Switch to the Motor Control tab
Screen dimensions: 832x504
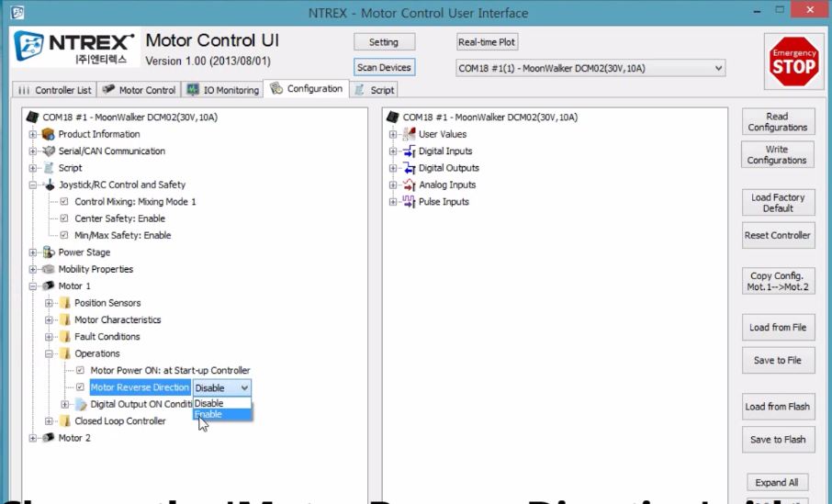coord(139,90)
